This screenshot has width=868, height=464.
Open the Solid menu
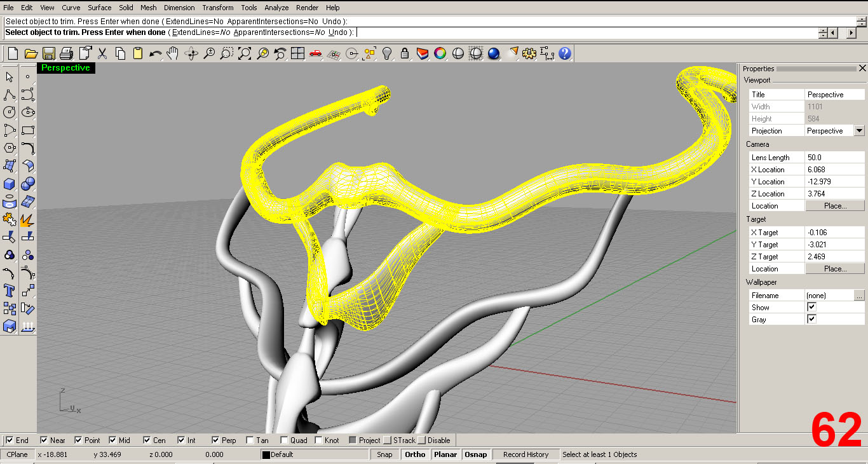[126, 8]
